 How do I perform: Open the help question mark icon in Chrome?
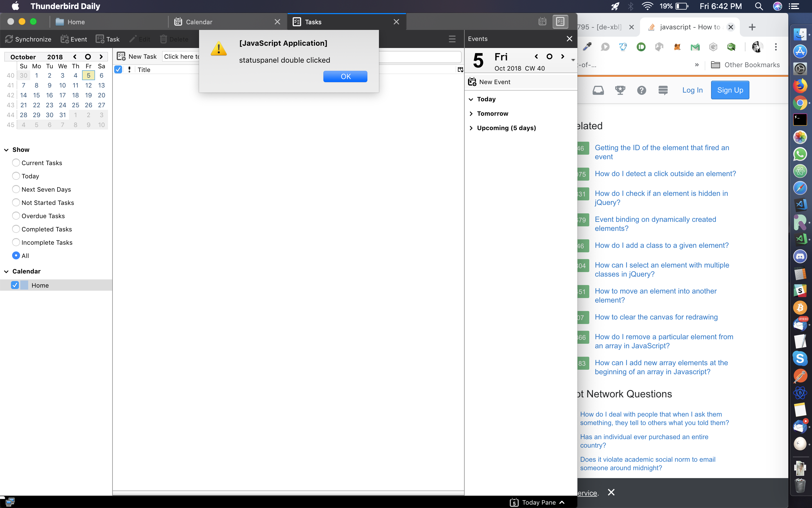(x=641, y=90)
